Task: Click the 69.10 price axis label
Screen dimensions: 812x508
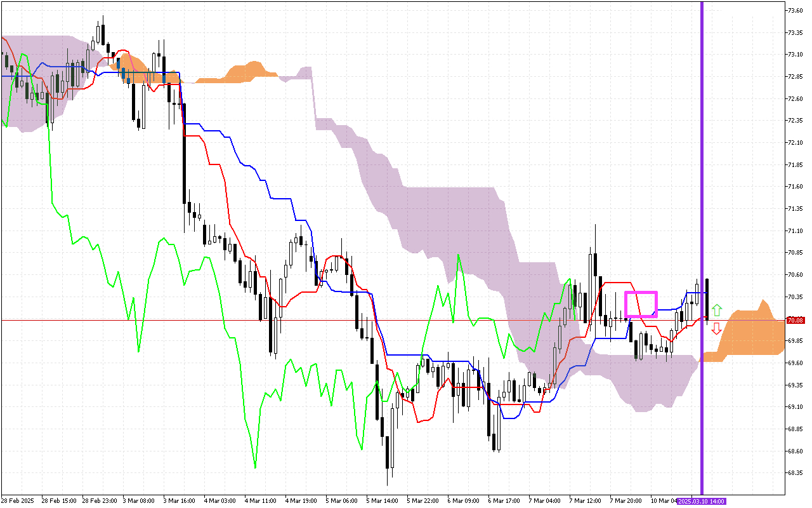Action: (x=796, y=407)
